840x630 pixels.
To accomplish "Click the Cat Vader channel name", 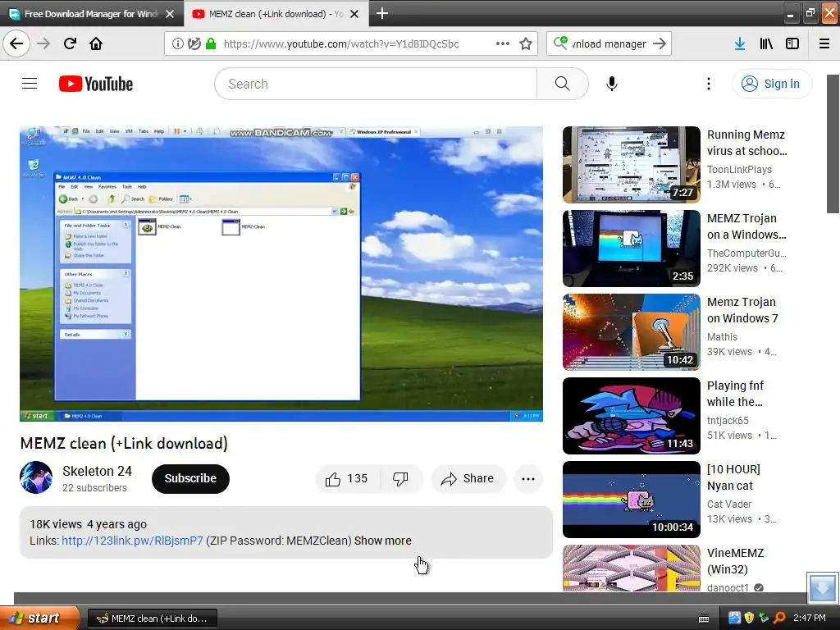I will pos(729,504).
